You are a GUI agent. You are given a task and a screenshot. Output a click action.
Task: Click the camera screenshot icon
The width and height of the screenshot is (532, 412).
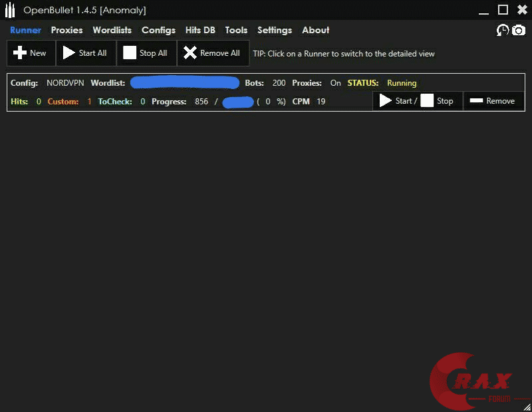coord(519,30)
